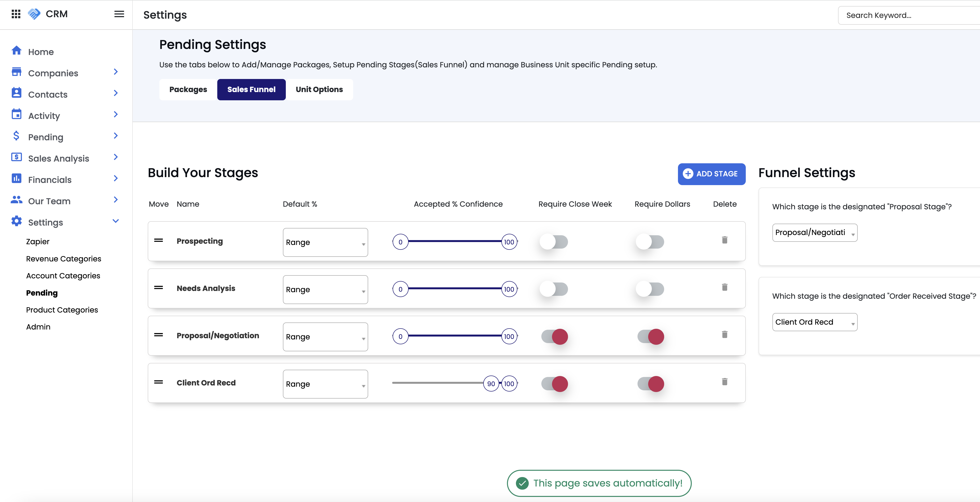This screenshot has height=502, width=980.
Task: Toggle Require Dollars for Prospecting
Action: tap(650, 242)
